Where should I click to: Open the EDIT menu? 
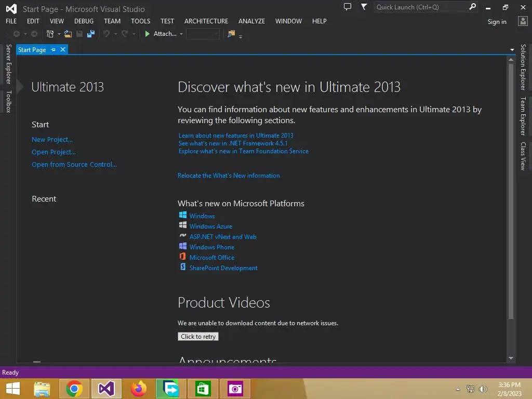33,21
